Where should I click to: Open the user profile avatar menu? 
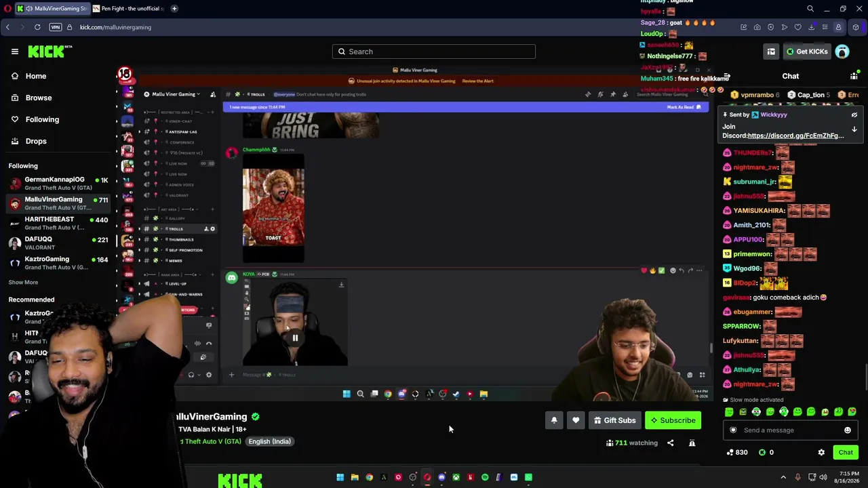coord(842,52)
